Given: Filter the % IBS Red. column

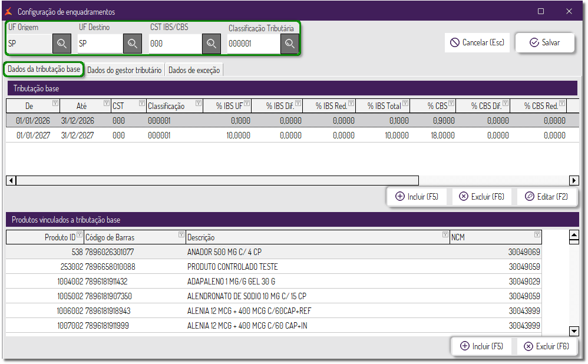Looking at the screenshot, I should click(x=351, y=103).
